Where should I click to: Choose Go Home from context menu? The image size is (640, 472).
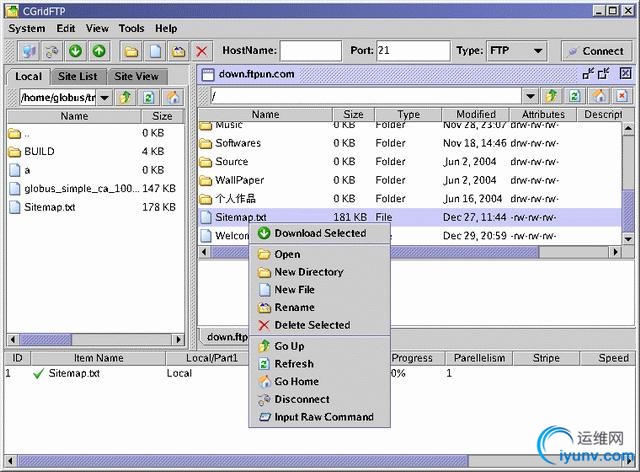320,381
